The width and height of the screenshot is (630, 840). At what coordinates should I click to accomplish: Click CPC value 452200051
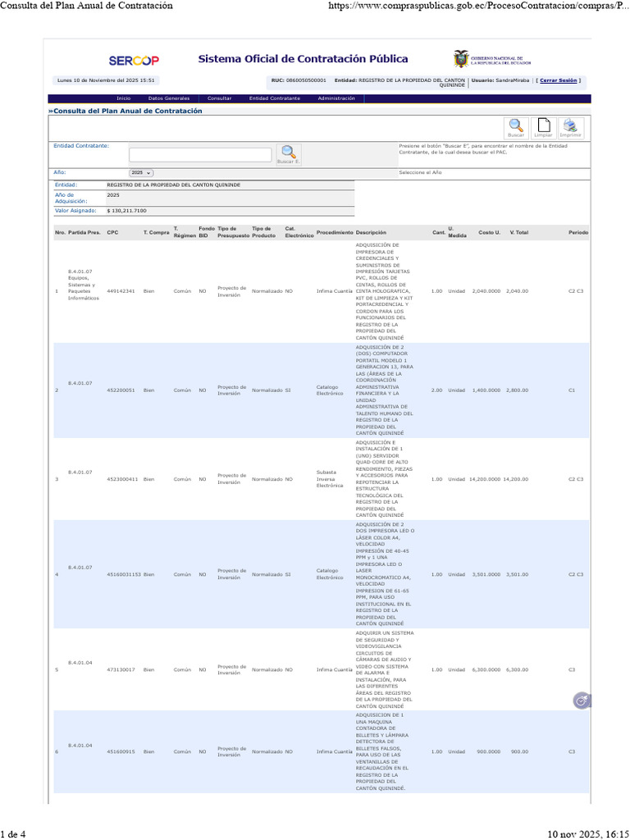click(x=121, y=390)
